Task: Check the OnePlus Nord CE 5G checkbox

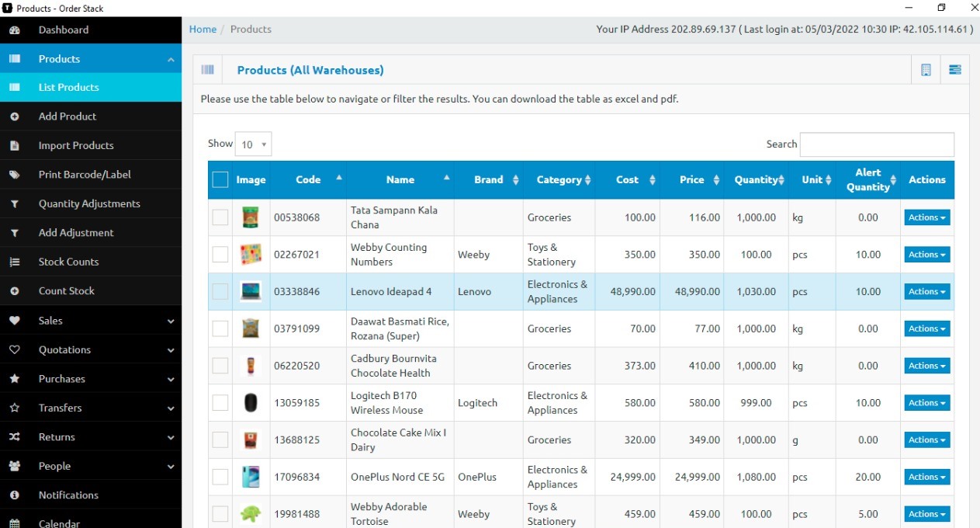Action: [x=220, y=478]
